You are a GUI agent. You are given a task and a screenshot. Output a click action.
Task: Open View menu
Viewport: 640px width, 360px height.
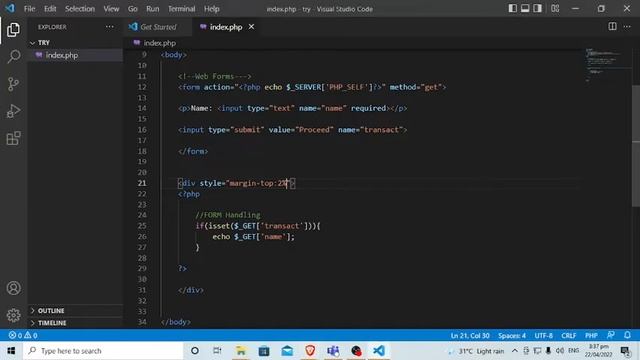coord(111,9)
